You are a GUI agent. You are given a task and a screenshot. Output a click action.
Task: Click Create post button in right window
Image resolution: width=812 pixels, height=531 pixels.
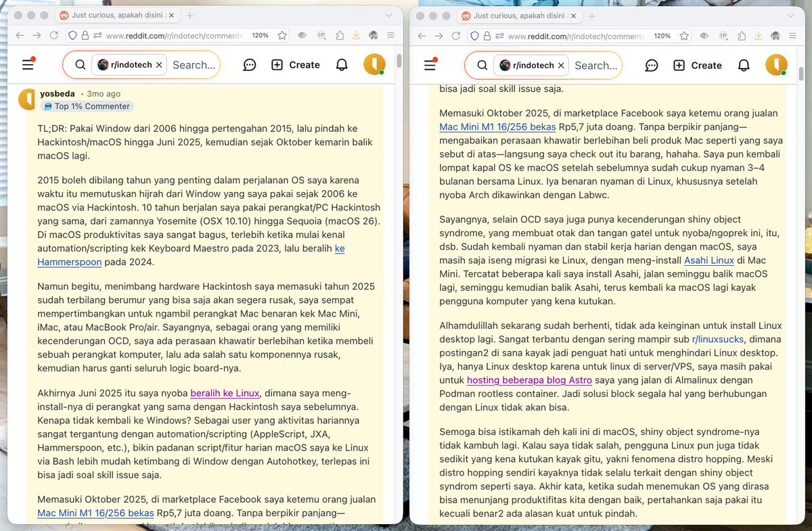point(698,65)
